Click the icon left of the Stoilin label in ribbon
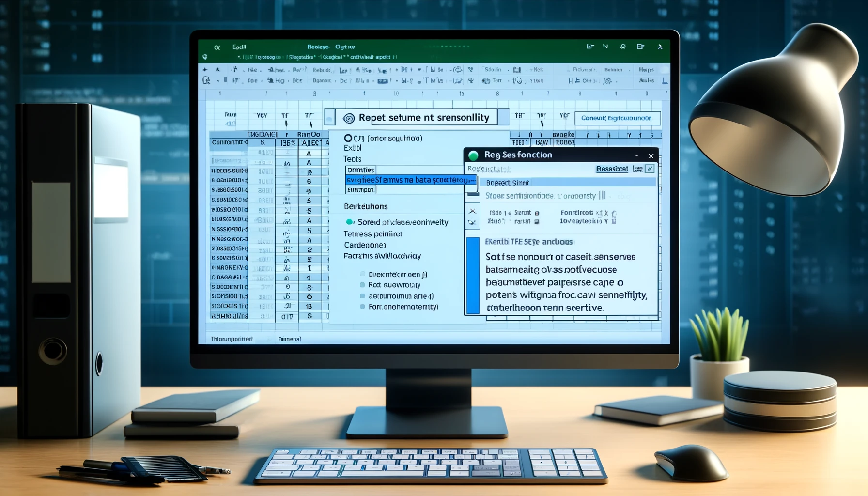Viewport: 868px width, 496px height. point(470,70)
